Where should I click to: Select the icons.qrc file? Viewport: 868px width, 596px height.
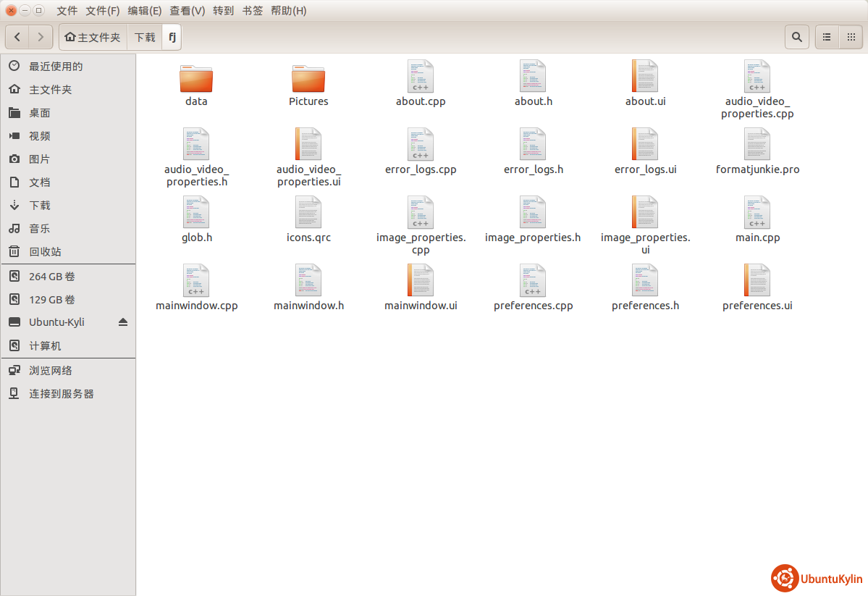click(308, 213)
